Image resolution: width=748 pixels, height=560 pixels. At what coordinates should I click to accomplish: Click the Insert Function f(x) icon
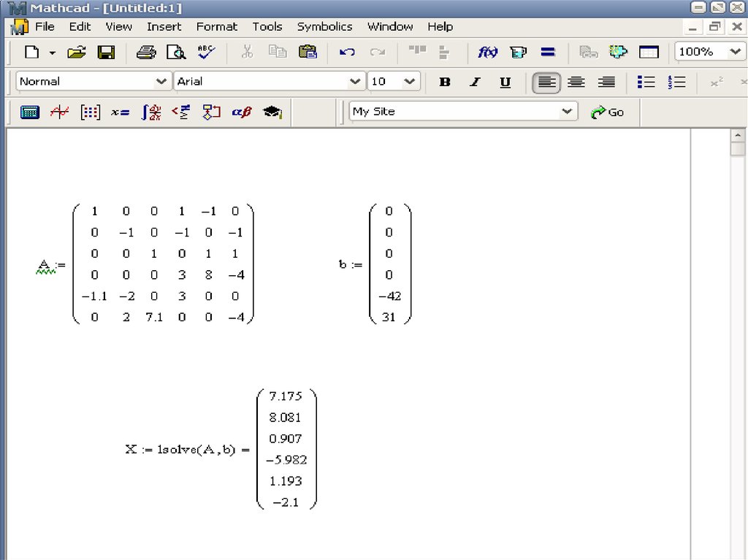point(487,53)
